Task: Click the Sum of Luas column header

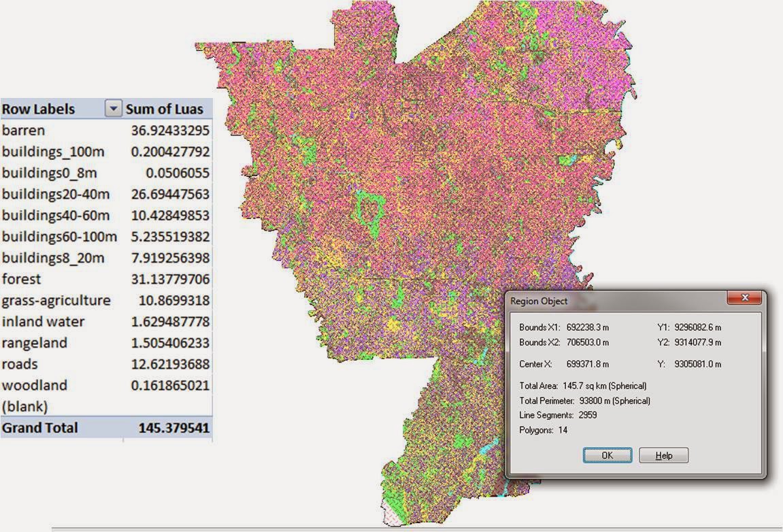Action: coord(163,109)
